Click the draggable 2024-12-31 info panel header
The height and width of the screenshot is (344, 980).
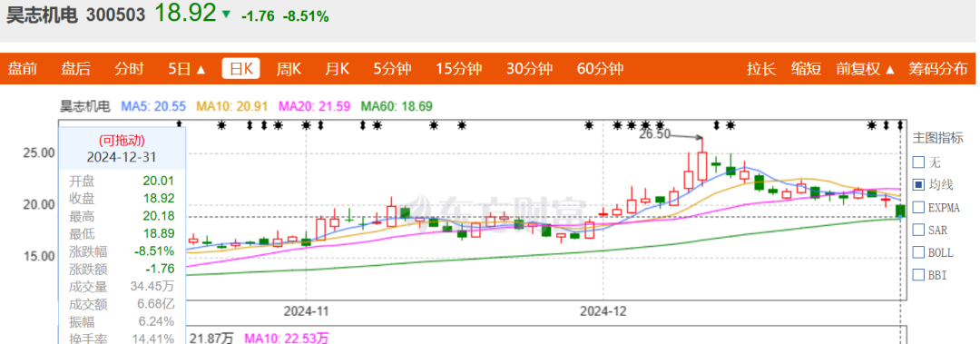point(122,148)
